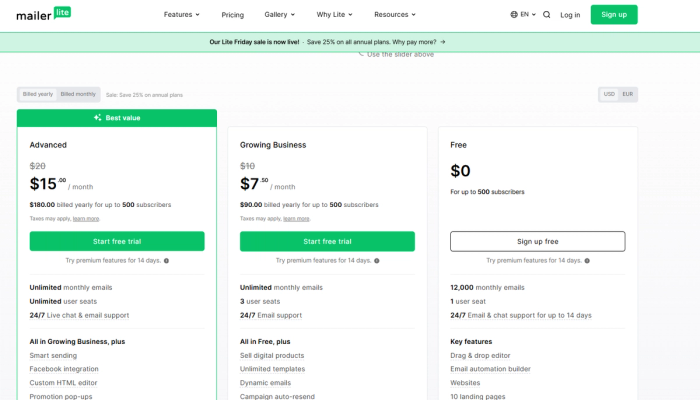Click Advanced plan heading
The height and width of the screenshot is (400, 700).
[x=48, y=145]
